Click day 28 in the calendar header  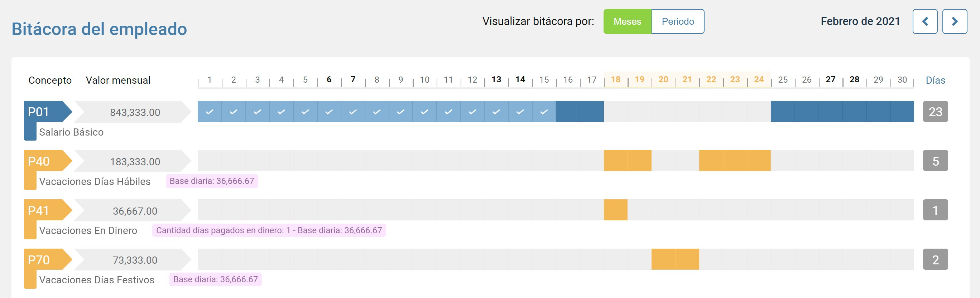tap(854, 79)
